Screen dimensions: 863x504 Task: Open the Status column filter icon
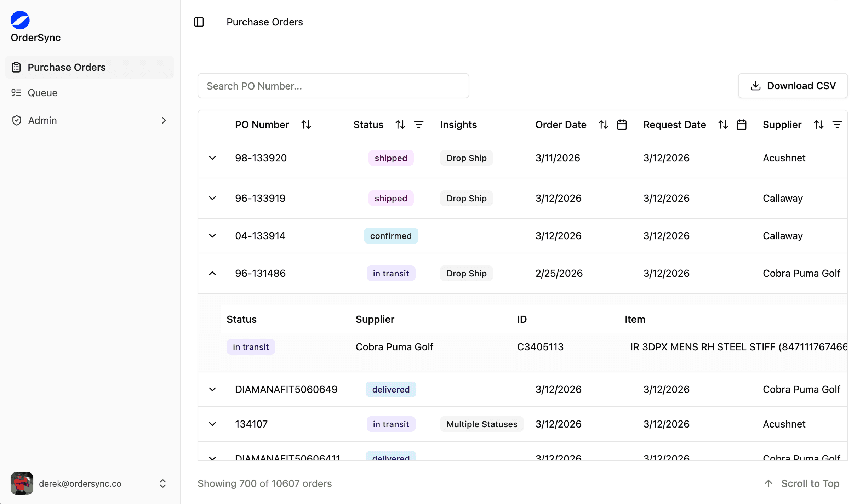[x=419, y=125]
